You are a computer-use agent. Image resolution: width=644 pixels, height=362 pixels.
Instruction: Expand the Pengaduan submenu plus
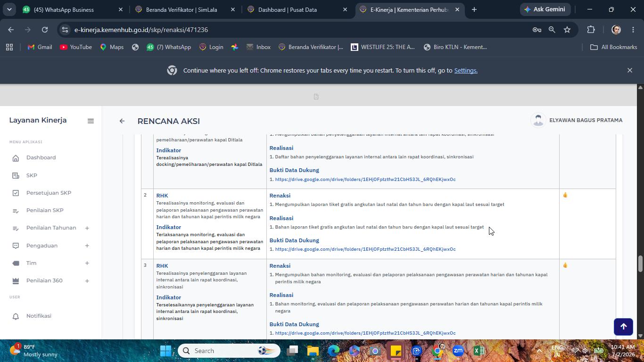87,246
